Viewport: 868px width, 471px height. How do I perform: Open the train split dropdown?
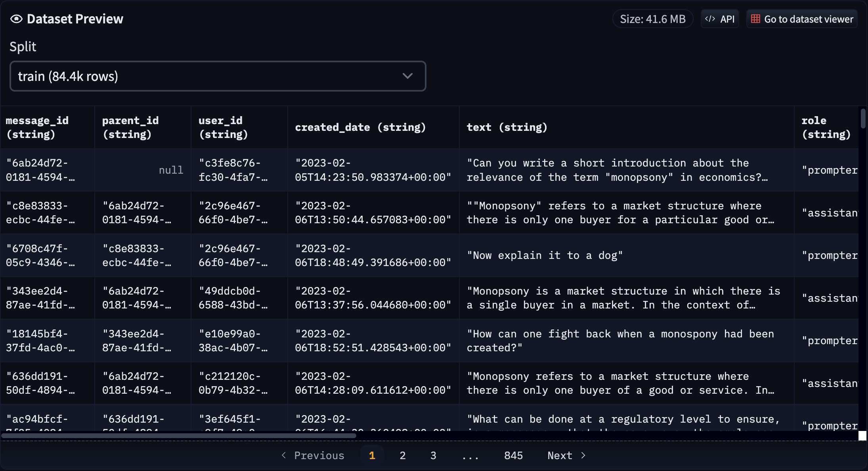coord(218,76)
